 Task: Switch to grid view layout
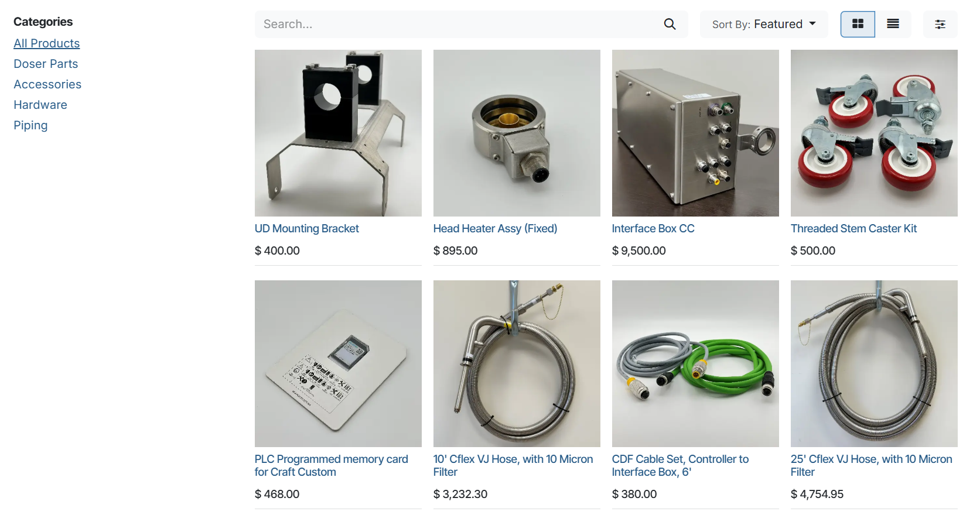pos(858,24)
